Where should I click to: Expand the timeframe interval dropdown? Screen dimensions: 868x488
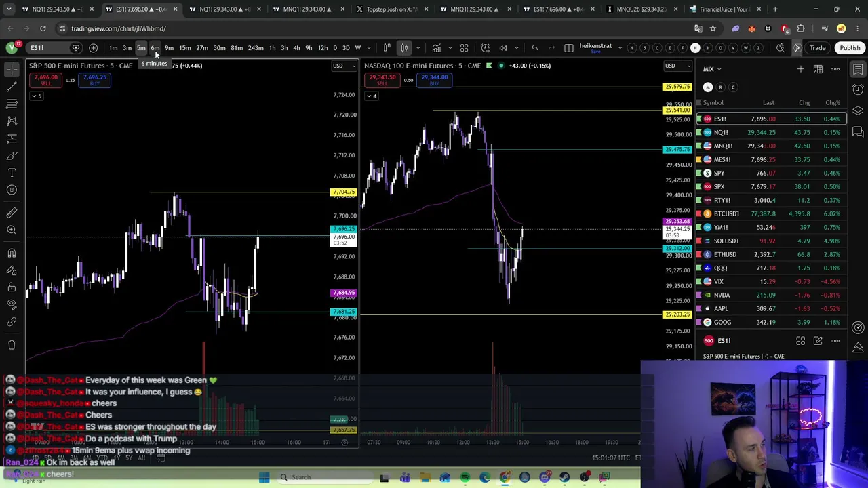click(x=369, y=48)
